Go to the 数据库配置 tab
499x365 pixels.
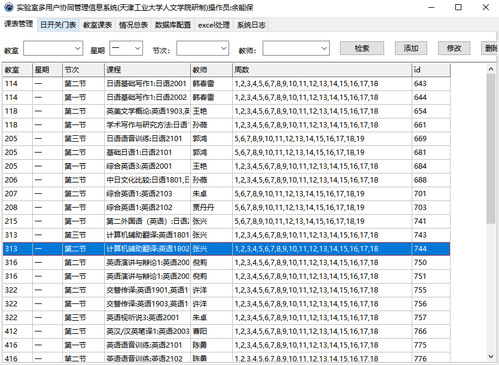pyautogui.click(x=173, y=25)
